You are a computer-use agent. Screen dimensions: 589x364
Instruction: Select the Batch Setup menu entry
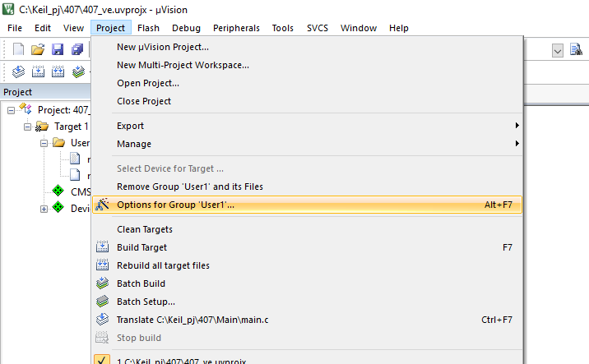tap(308, 302)
